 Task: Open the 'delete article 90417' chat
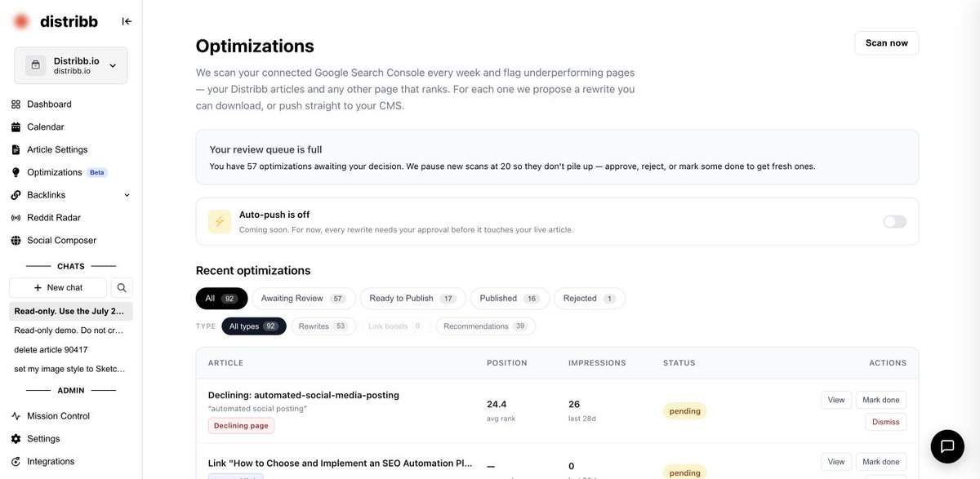point(51,349)
